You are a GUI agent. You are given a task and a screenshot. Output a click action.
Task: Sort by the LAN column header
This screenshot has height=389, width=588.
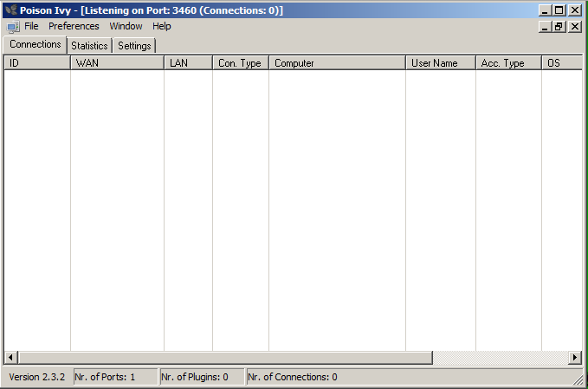tap(188, 63)
